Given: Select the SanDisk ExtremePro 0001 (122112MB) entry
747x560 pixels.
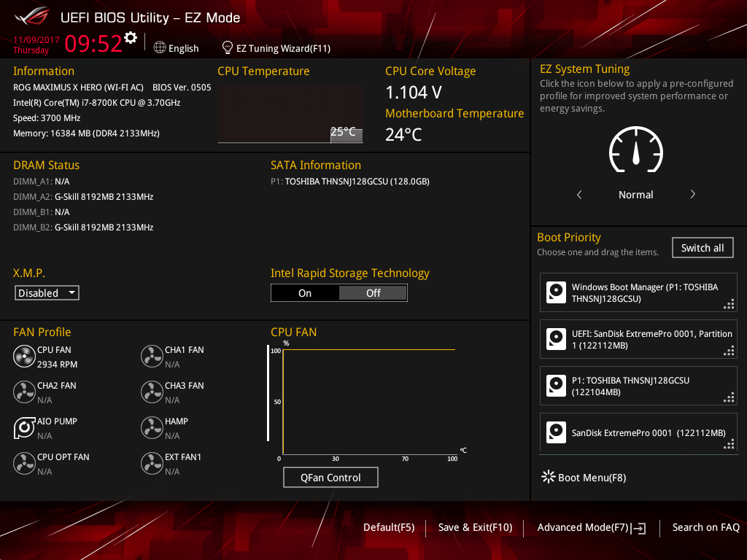Looking at the screenshot, I should [x=638, y=432].
